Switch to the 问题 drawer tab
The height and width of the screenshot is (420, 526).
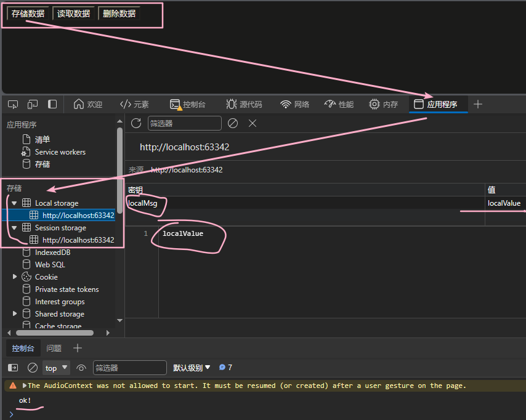(54, 348)
